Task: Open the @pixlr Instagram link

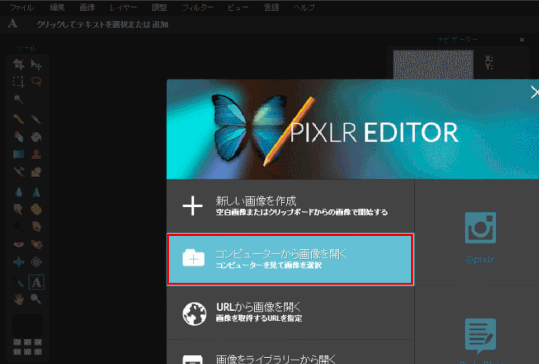Action: (x=480, y=238)
